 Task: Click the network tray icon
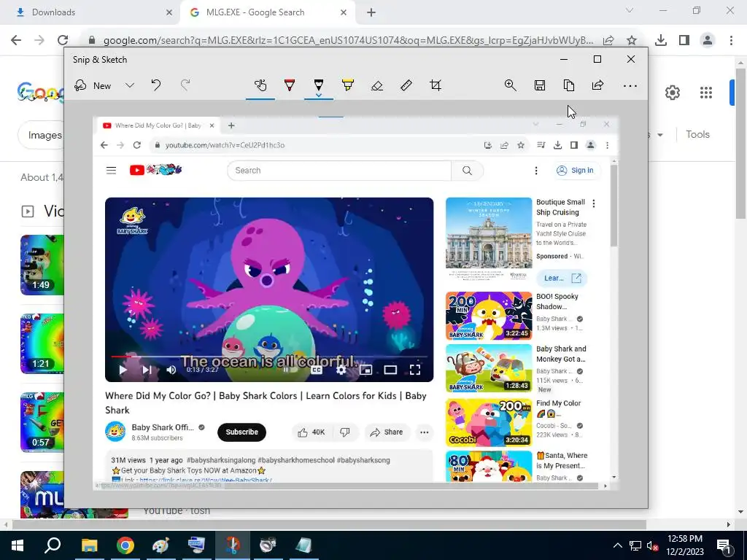coord(635,545)
